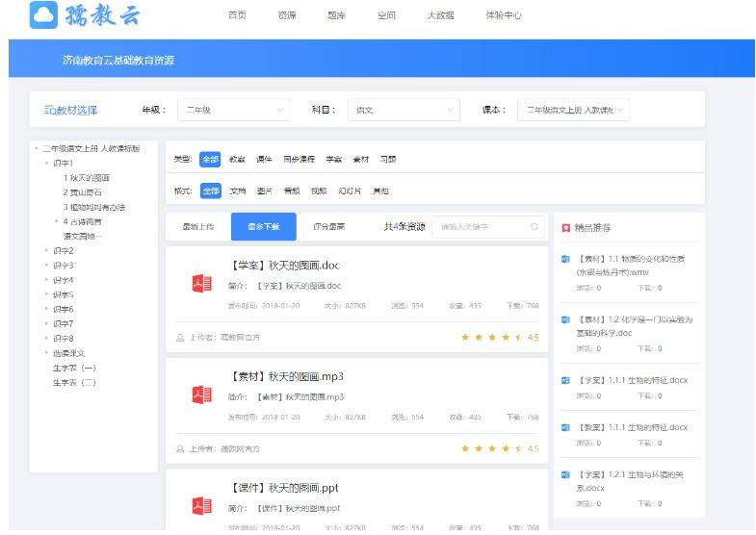Filter format by 视频
The image size is (756, 535).
(319, 191)
